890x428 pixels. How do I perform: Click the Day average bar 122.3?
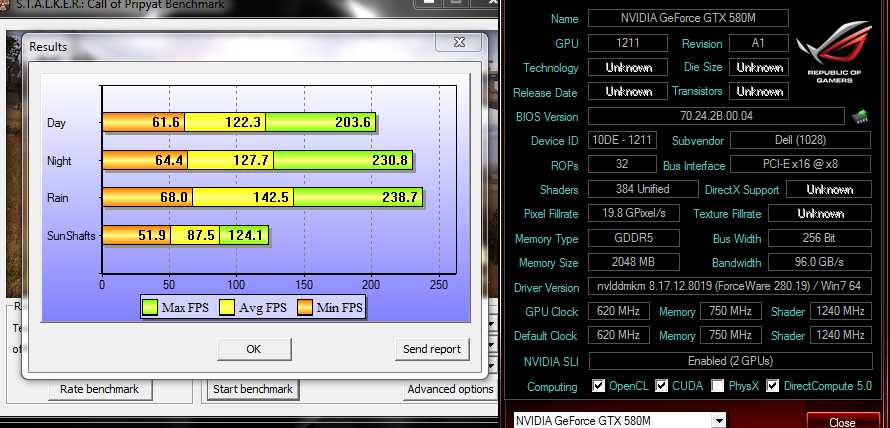pos(225,122)
